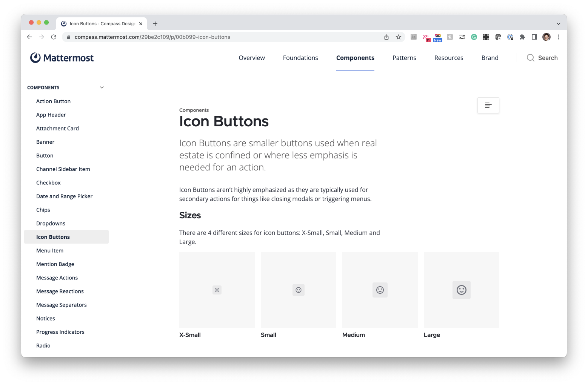This screenshot has height=385, width=588.
Task: Open a new browser tab
Action: pyautogui.click(x=155, y=24)
